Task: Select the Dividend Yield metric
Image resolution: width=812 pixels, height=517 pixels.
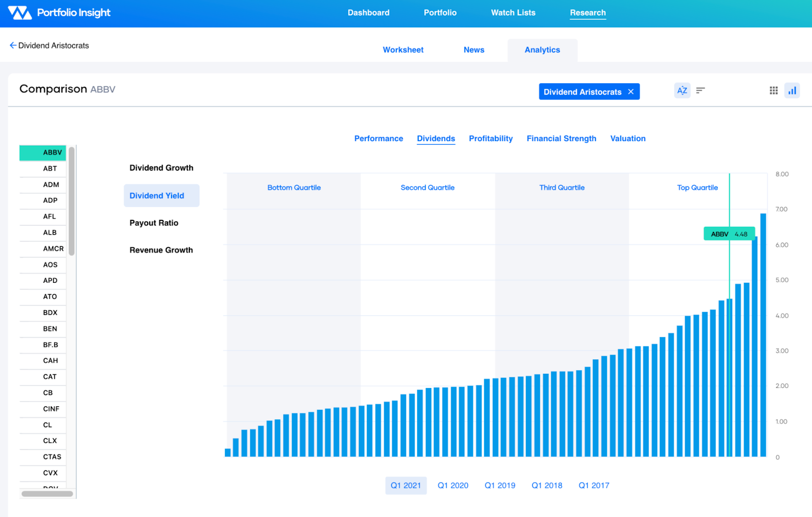Action: click(161, 196)
